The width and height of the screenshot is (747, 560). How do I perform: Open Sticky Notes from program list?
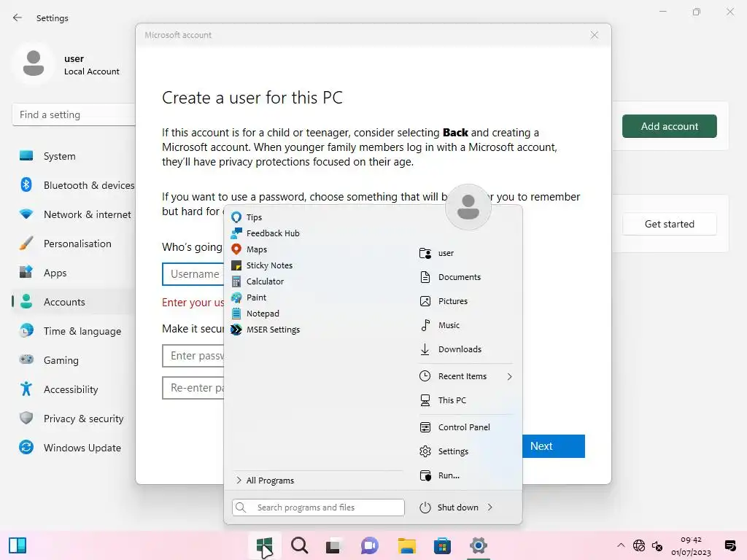coord(262,265)
